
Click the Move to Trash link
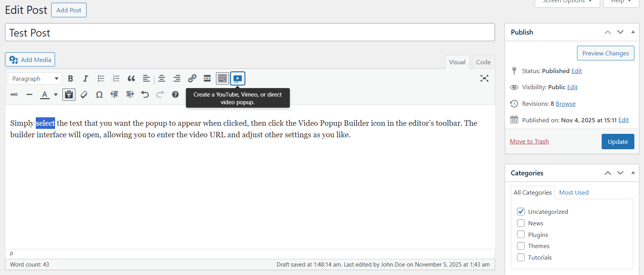(x=529, y=142)
